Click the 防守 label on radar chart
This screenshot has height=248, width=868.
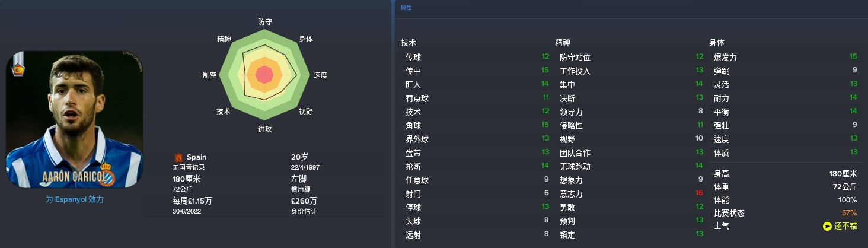coord(265,21)
